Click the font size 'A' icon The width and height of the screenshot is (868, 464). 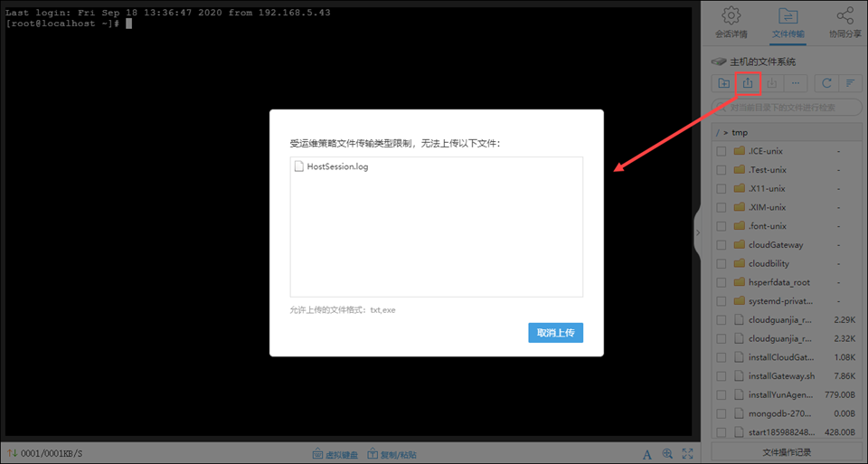[x=647, y=454]
